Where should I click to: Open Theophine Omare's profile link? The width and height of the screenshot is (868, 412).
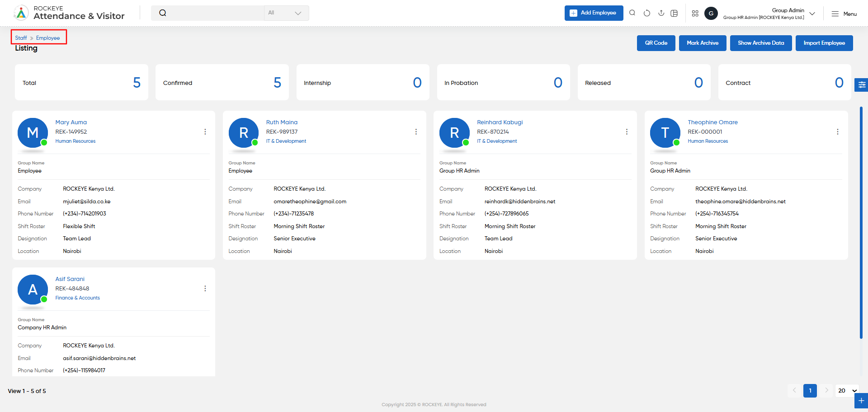pyautogui.click(x=712, y=122)
